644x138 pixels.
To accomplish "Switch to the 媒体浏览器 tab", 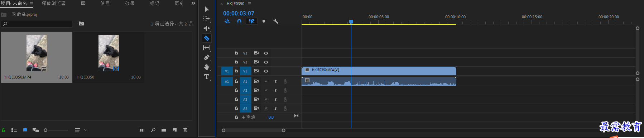I will [53, 3].
